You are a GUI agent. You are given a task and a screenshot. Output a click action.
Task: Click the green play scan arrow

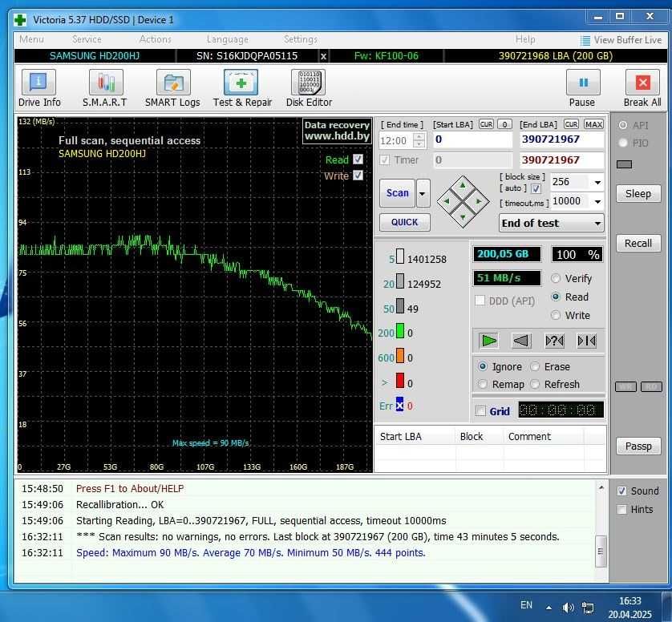tap(489, 341)
